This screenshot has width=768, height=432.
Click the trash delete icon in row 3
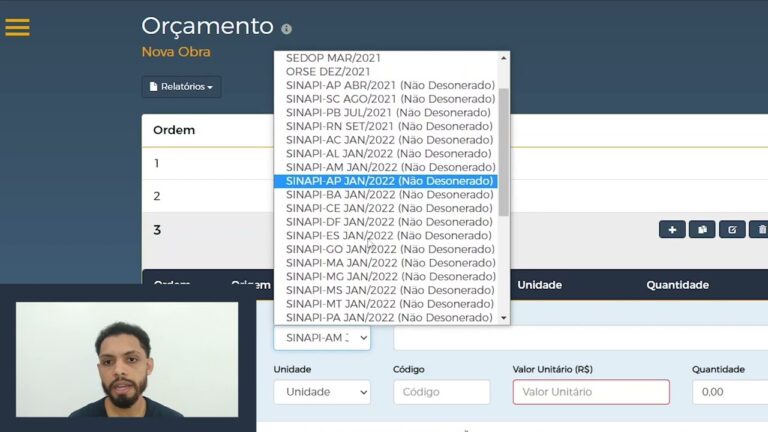click(x=761, y=229)
